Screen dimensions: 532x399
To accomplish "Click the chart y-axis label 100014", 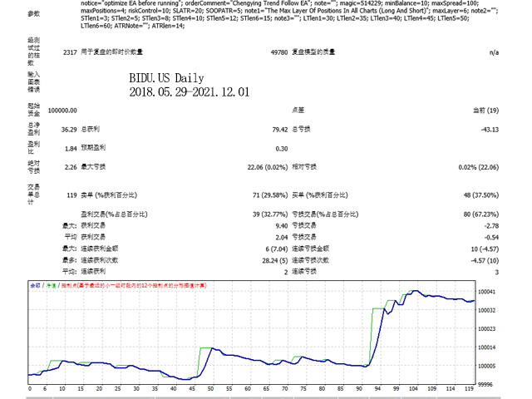I will tap(486, 347).
